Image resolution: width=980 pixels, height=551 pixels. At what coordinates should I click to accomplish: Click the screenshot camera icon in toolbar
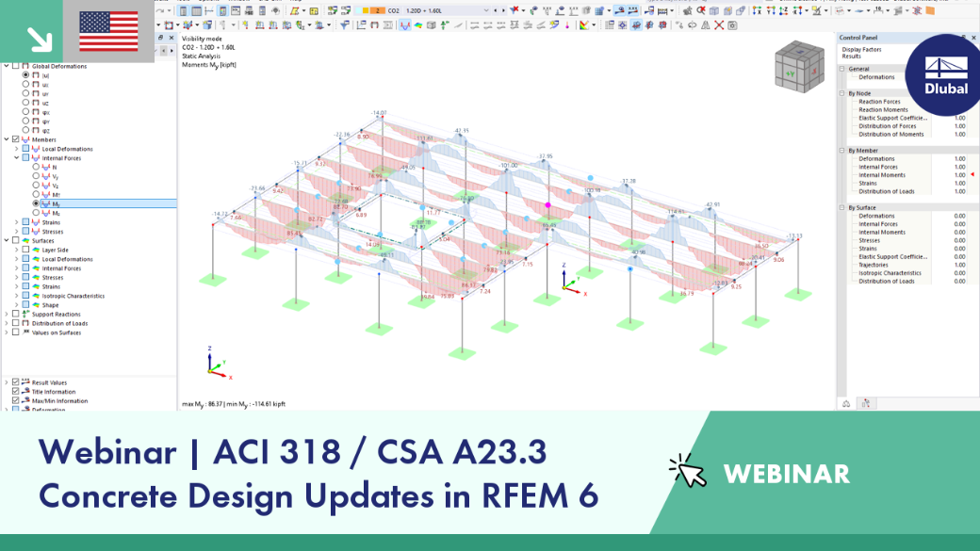pos(732,25)
